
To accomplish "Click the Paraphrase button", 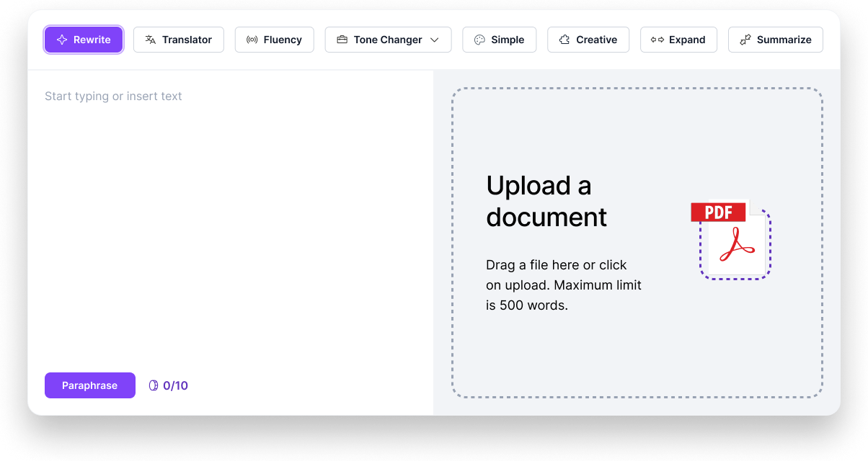I will 89,385.
